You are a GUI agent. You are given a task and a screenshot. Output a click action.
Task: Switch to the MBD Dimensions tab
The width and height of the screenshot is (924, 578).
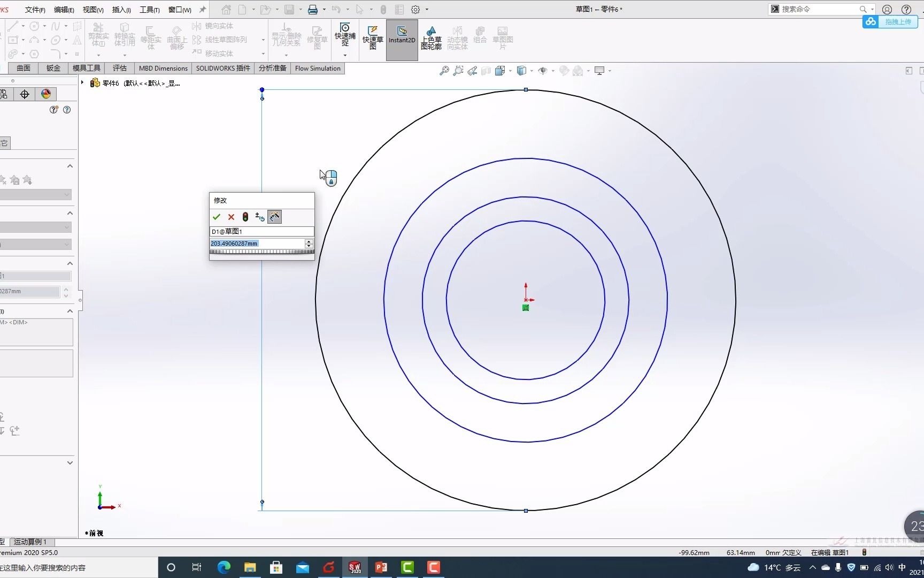[163, 68]
